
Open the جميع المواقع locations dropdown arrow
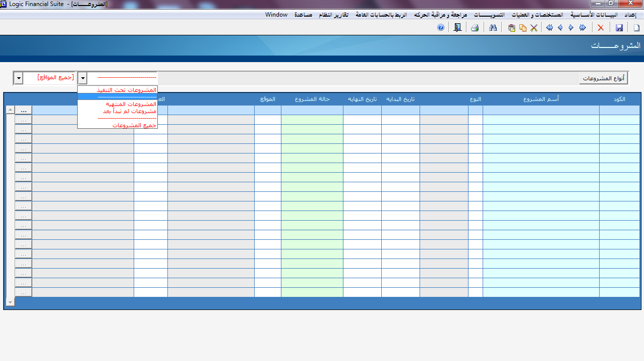(x=18, y=78)
